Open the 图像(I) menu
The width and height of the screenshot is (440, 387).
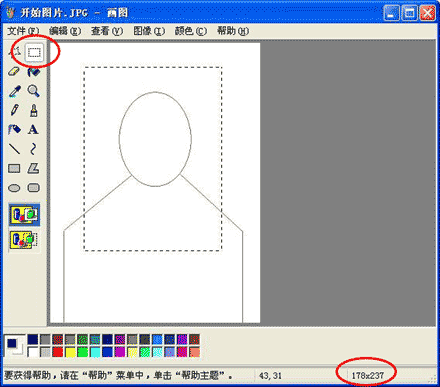coord(149,31)
